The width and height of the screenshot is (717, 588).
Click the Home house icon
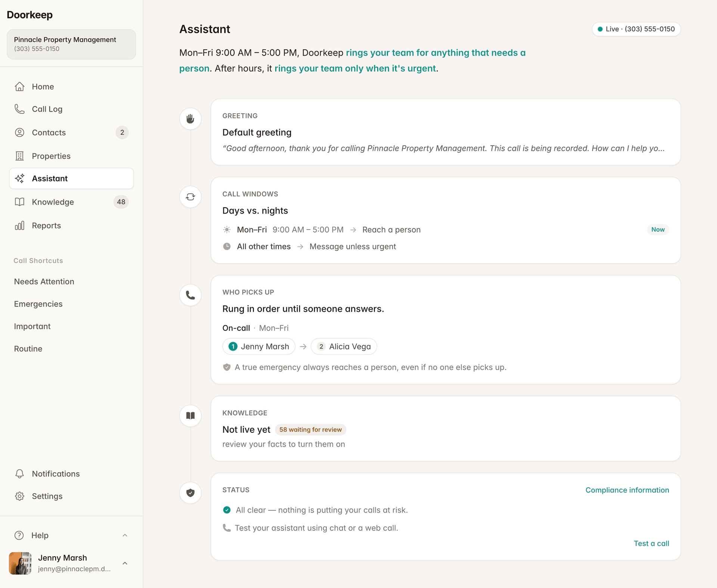pyautogui.click(x=19, y=87)
